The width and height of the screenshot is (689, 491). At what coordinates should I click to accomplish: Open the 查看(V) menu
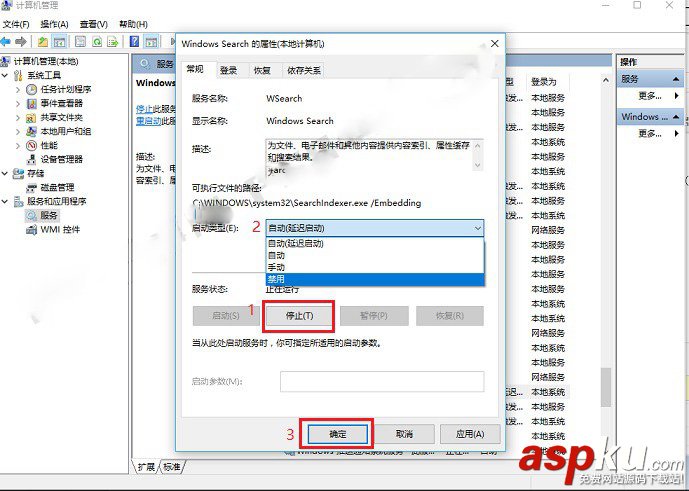click(x=94, y=24)
